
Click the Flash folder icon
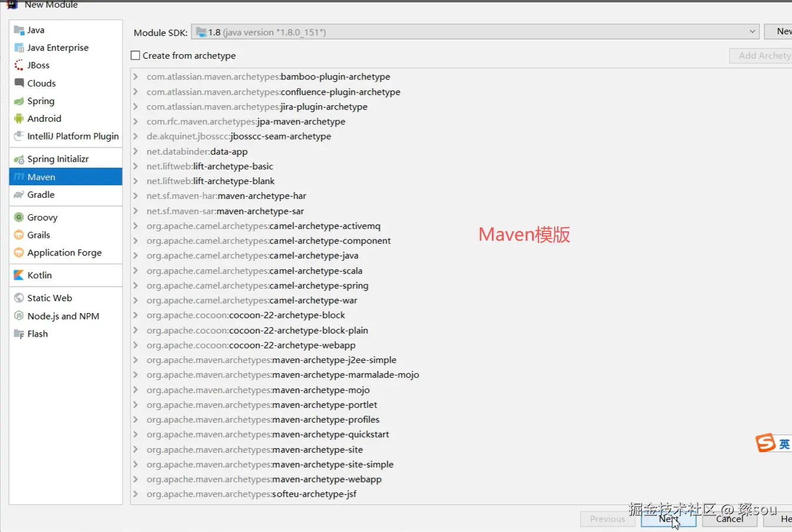(19, 334)
